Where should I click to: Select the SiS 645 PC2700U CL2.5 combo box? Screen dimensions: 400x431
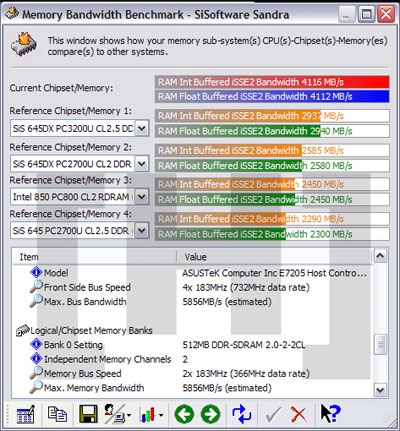[79, 230]
